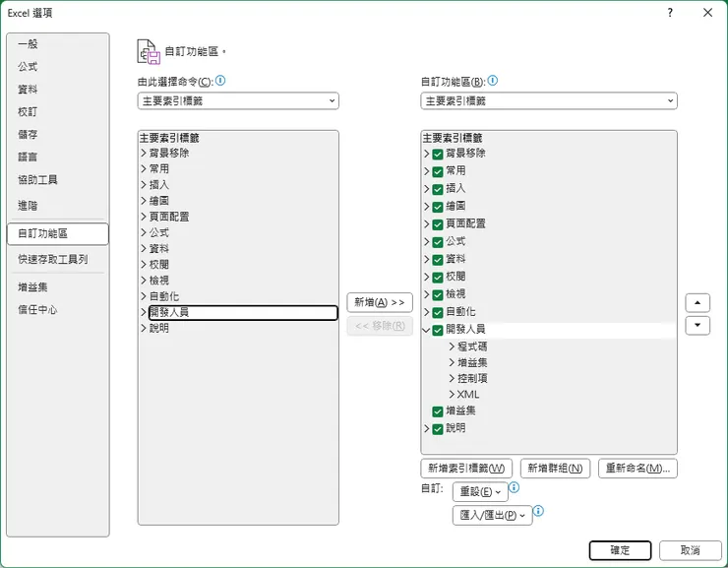Click the info icon beside 自訂功能區(B)
This screenshot has height=568, width=728.
tap(493, 81)
